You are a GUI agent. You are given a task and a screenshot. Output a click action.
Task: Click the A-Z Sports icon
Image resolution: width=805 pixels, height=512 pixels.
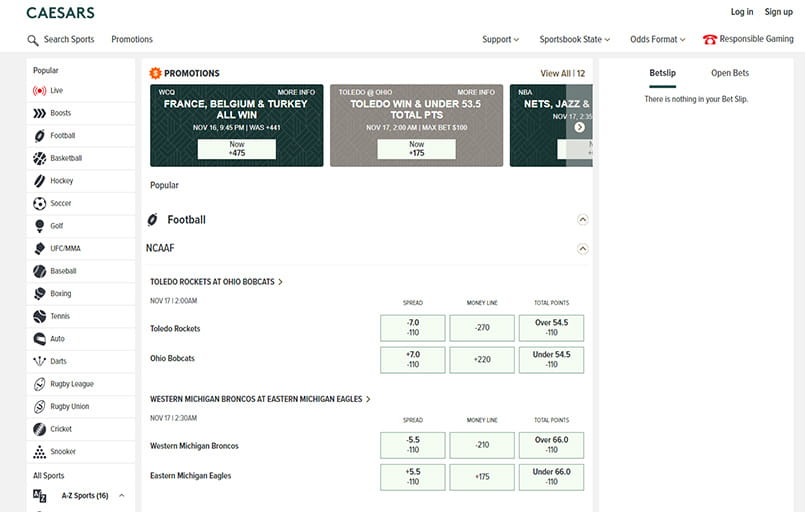(40, 496)
